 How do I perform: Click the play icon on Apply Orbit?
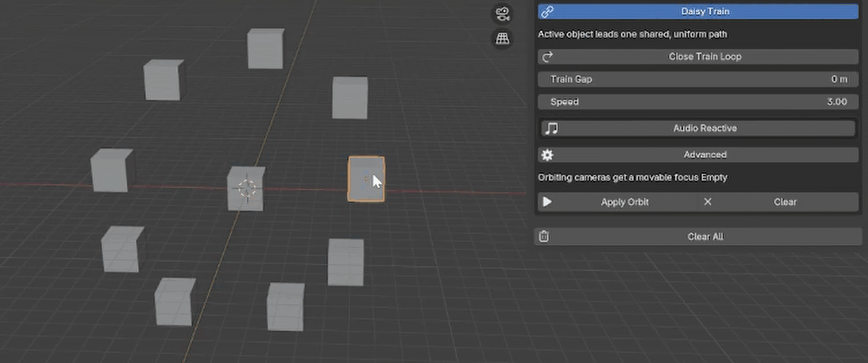547,202
